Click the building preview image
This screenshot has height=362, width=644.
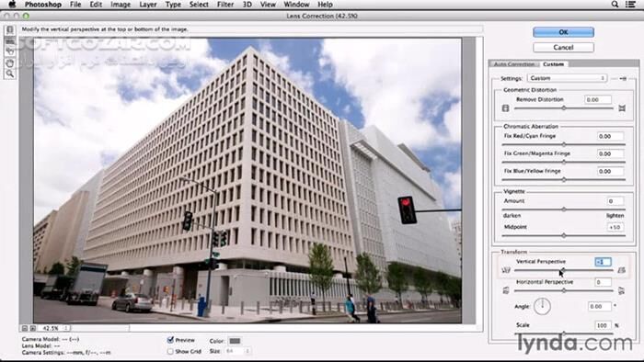(x=247, y=180)
